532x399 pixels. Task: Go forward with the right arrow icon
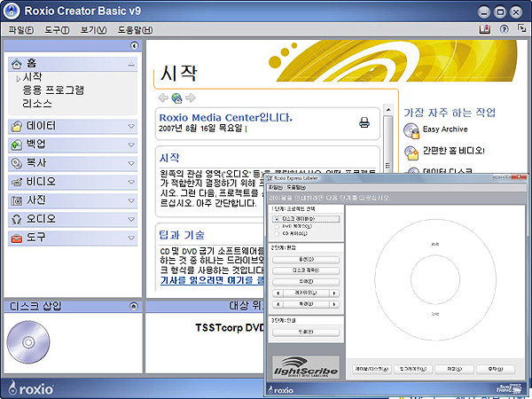[x=191, y=98]
